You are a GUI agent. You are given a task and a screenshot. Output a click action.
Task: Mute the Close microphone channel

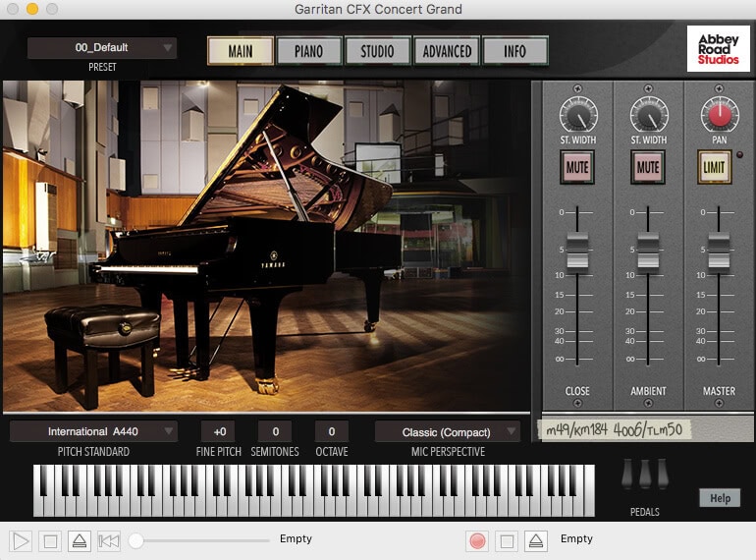coord(577,167)
